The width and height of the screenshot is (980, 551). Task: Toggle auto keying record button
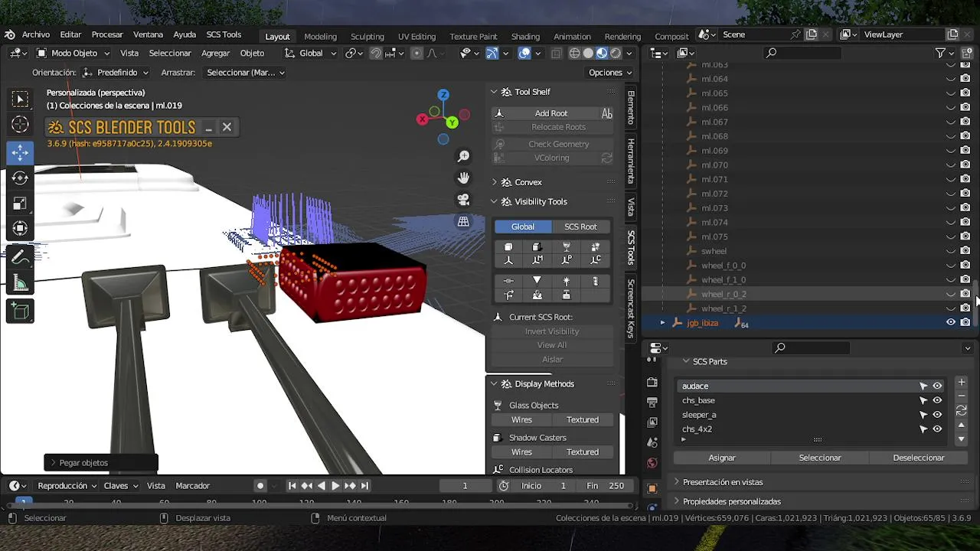coord(260,485)
